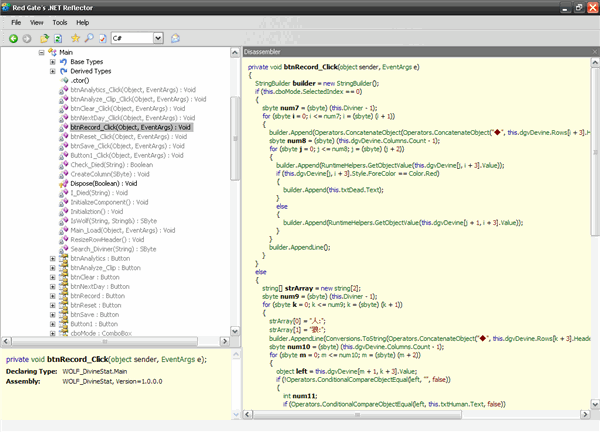Click icon beside I_Died(String) method
600x432 pixels.
tap(64, 193)
